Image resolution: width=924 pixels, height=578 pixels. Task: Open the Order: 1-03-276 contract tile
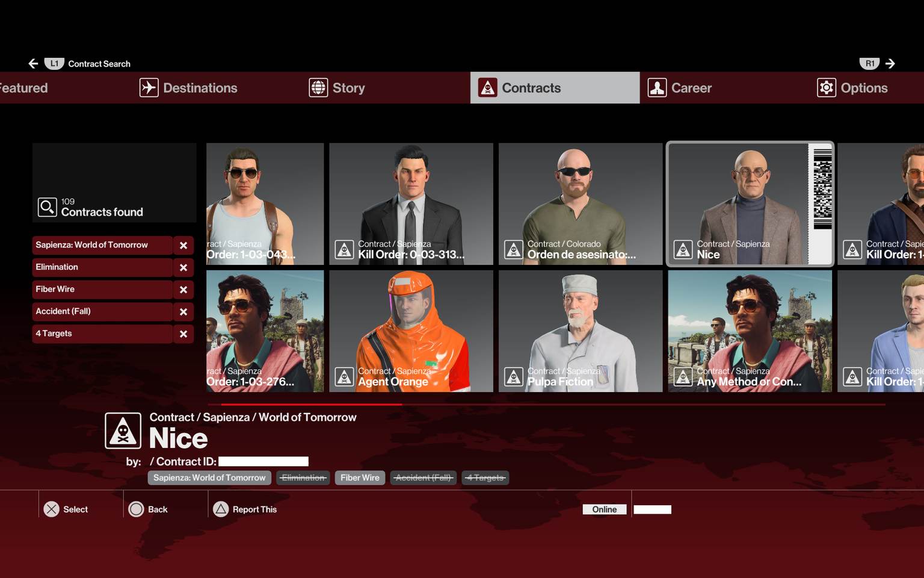(x=265, y=331)
